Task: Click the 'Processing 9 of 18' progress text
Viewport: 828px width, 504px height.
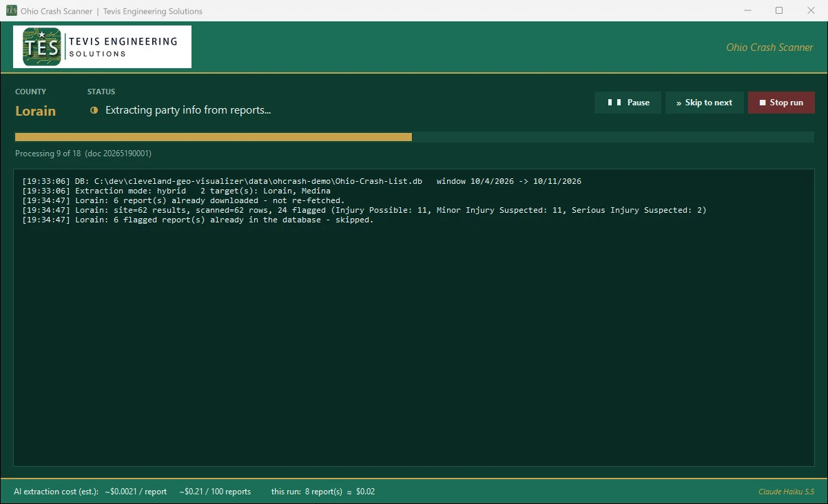Action: click(83, 154)
